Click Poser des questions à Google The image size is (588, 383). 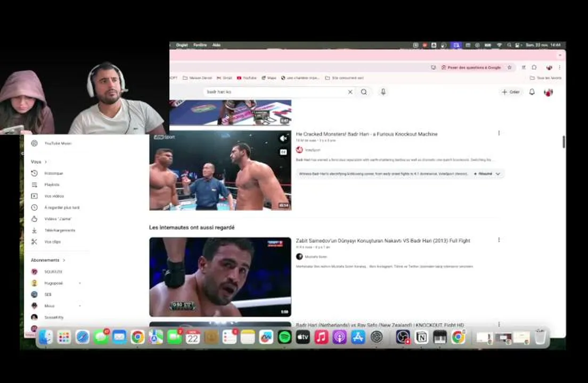(x=471, y=68)
